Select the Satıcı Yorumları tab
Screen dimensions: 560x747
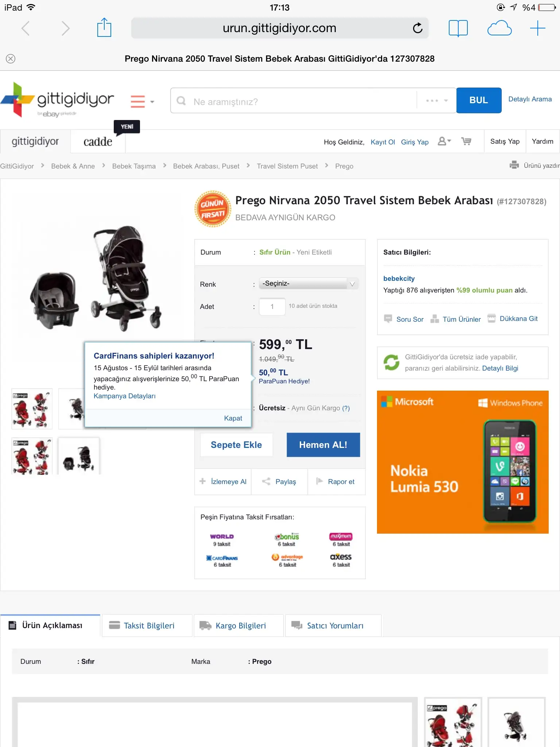333,626
